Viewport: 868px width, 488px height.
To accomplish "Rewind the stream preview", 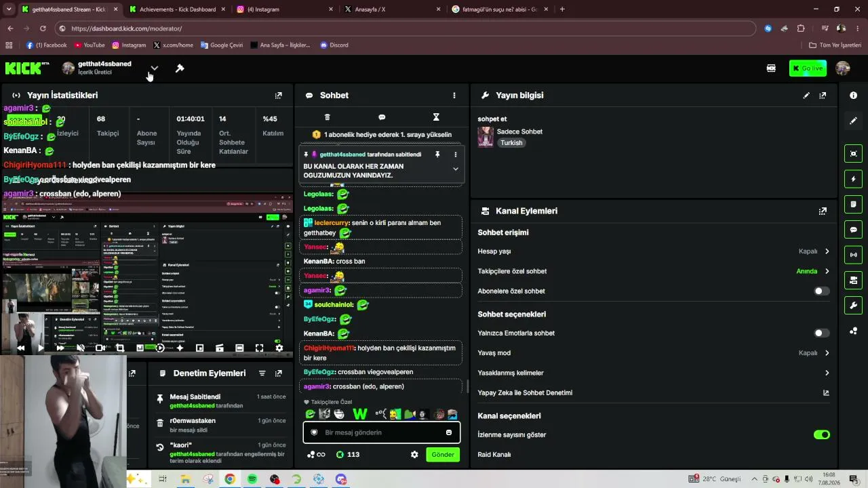I will click(x=21, y=348).
